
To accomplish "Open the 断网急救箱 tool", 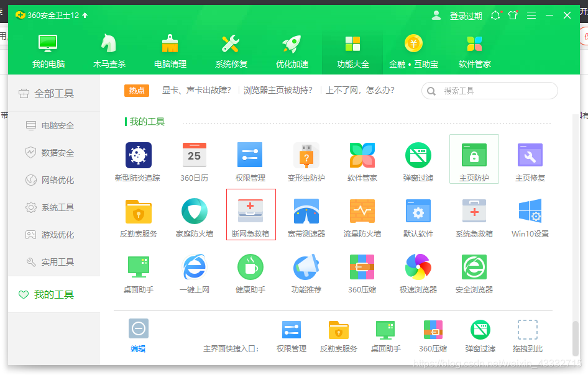I will [251, 215].
